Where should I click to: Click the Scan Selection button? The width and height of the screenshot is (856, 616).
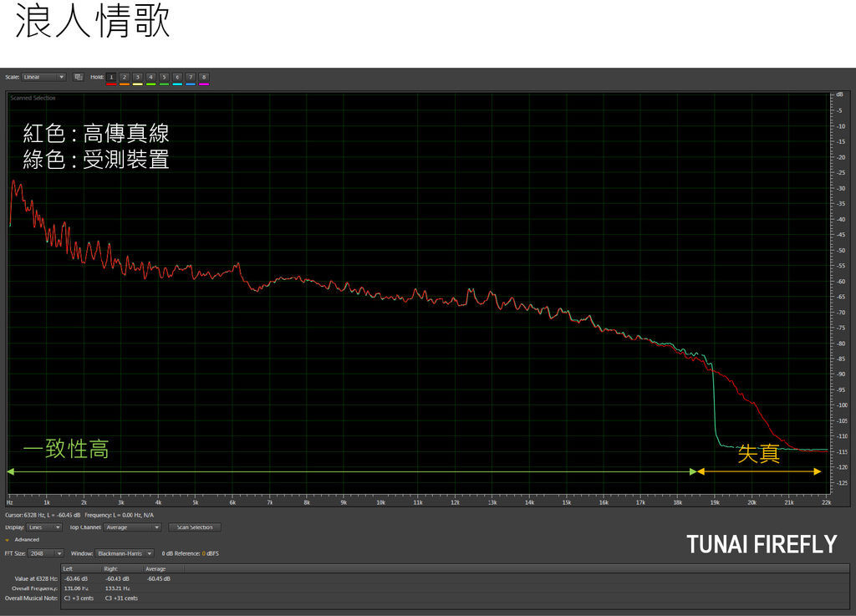click(195, 527)
